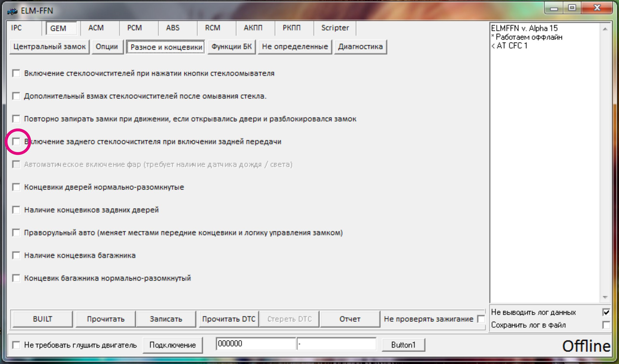Screen dimensions: 619x364
Task: Toggle the Праворульный авто checkbox
Action: (x=16, y=232)
